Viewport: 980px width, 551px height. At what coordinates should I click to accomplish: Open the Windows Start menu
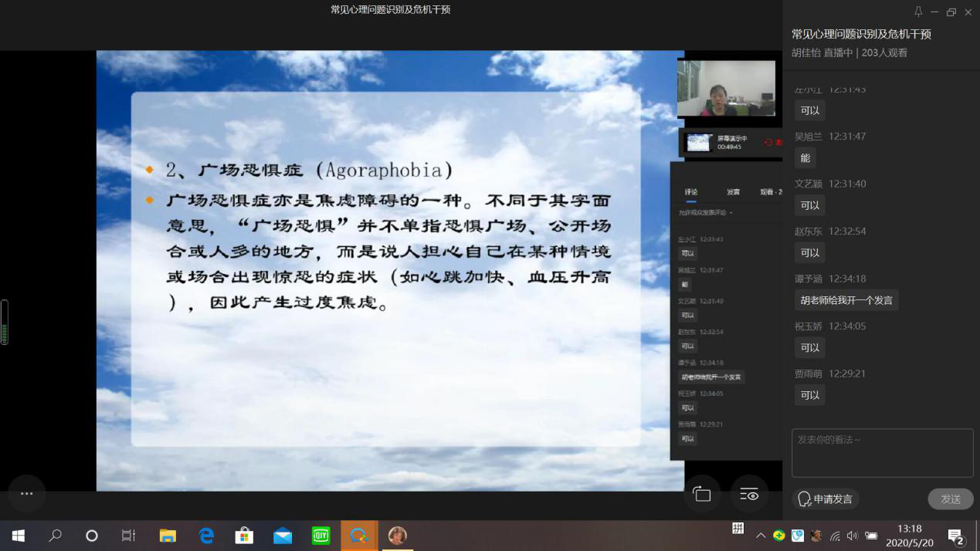tap(19, 536)
